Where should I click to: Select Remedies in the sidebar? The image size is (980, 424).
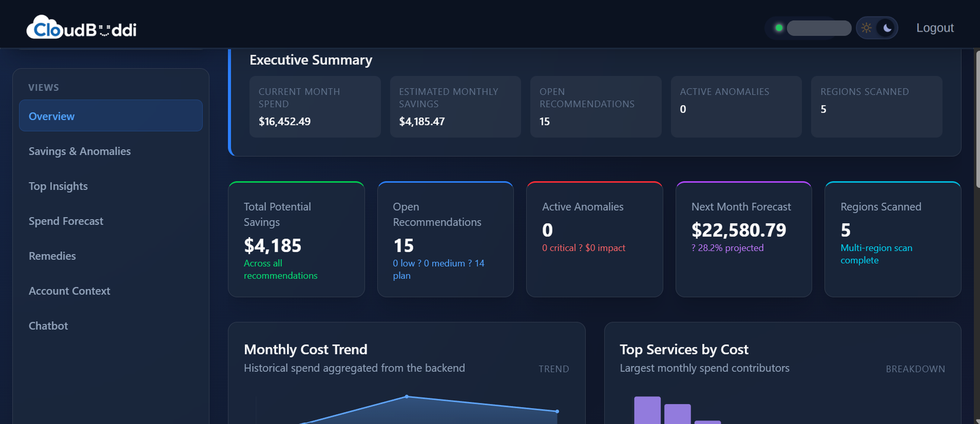click(x=111, y=256)
